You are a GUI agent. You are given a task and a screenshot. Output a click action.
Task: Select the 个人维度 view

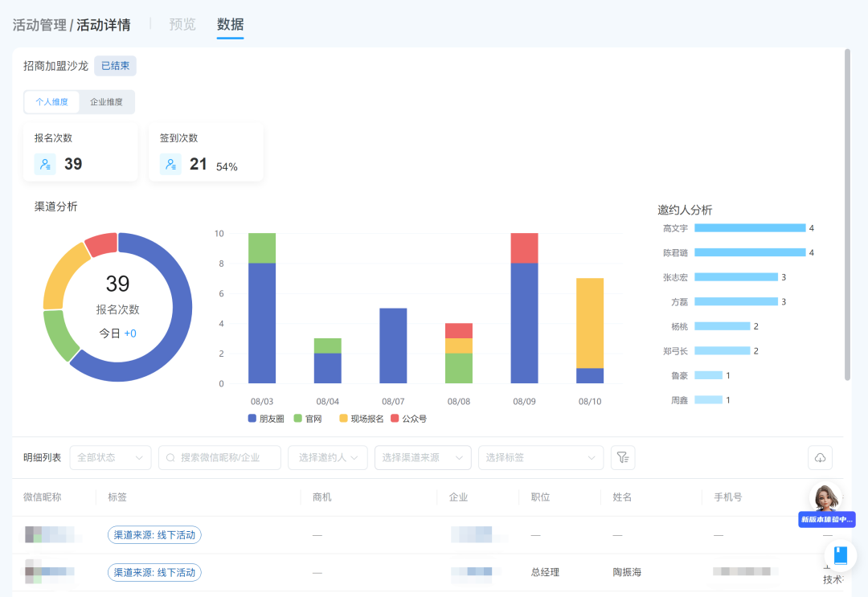coord(51,102)
